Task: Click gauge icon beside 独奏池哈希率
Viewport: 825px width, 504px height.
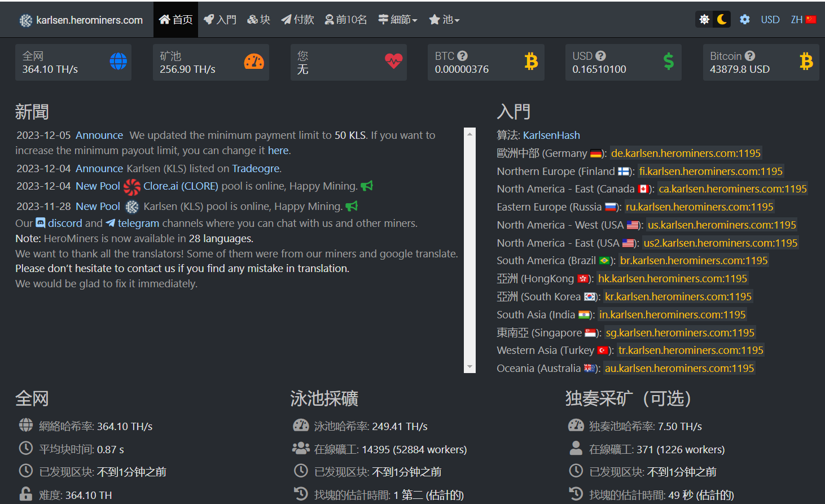Action: point(576,425)
